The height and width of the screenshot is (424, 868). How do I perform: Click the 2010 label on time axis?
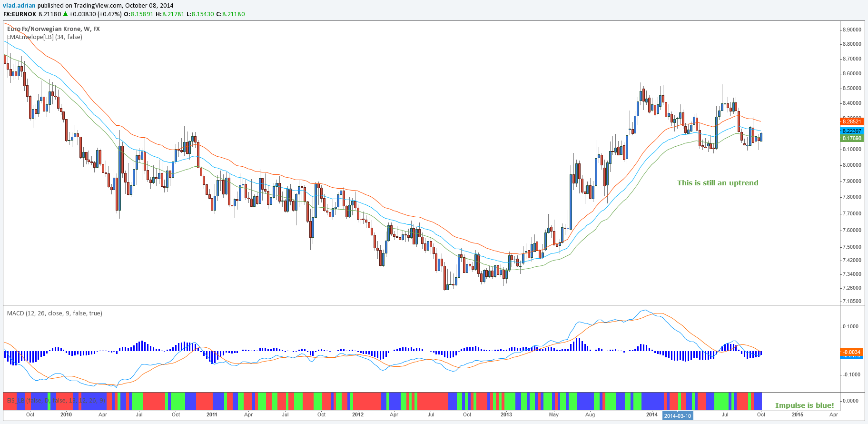[x=66, y=414]
